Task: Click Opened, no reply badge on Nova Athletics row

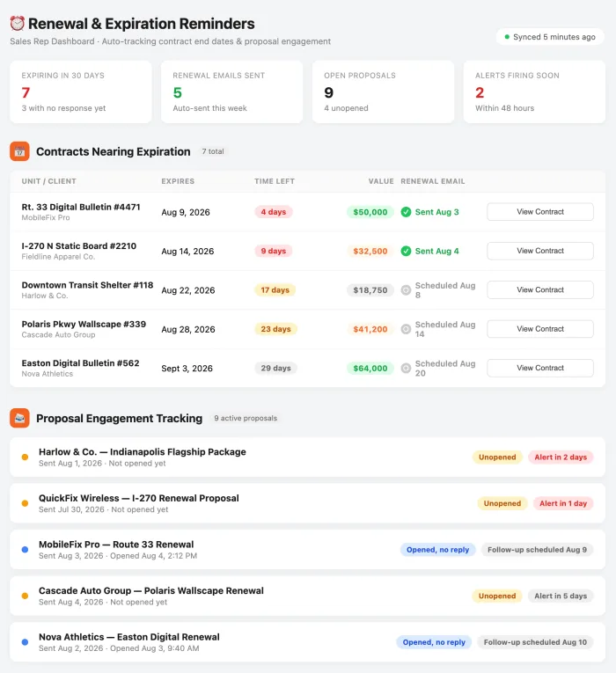Action: (434, 642)
